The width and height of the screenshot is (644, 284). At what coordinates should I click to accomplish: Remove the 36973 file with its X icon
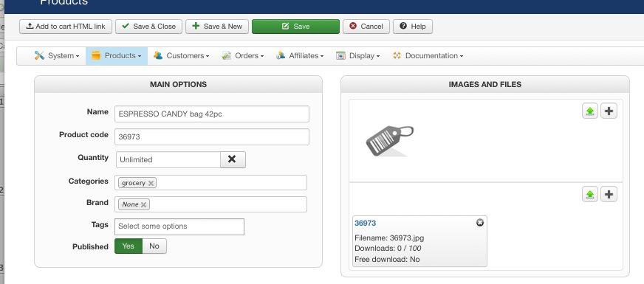[x=480, y=223]
